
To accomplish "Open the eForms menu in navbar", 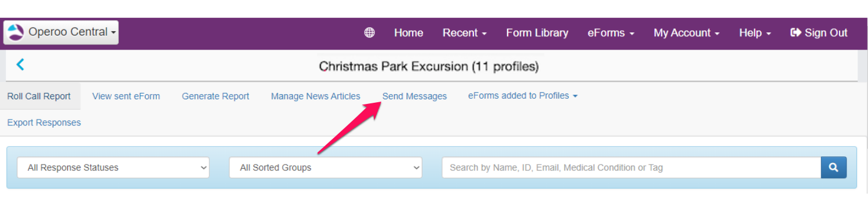I will click(x=611, y=33).
